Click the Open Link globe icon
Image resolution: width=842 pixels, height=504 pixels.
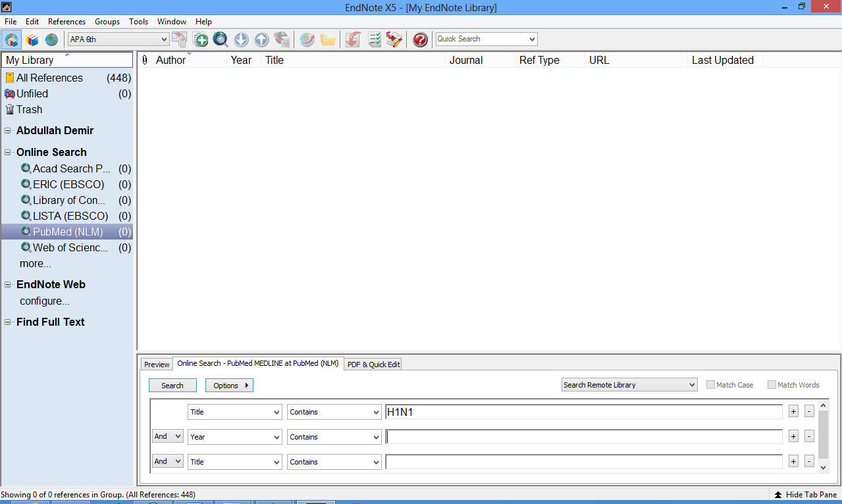307,39
